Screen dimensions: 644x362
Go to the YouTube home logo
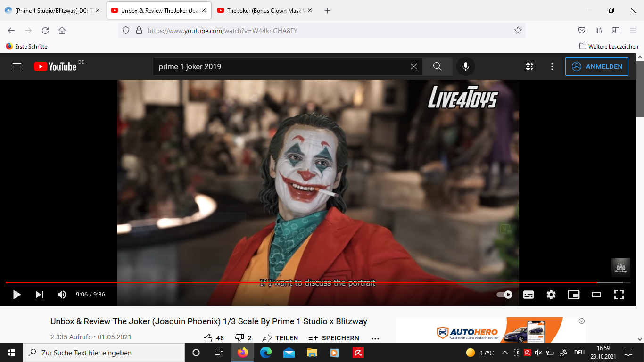point(55,66)
